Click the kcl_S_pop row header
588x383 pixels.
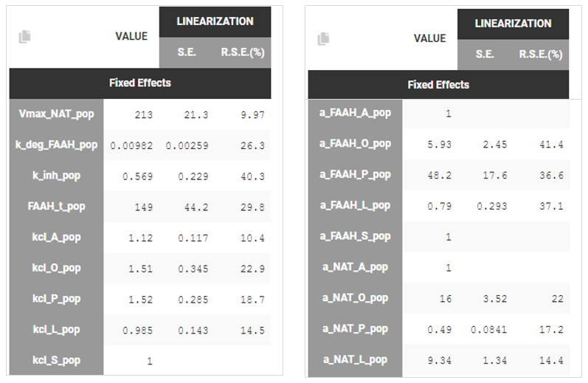click(x=56, y=360)
